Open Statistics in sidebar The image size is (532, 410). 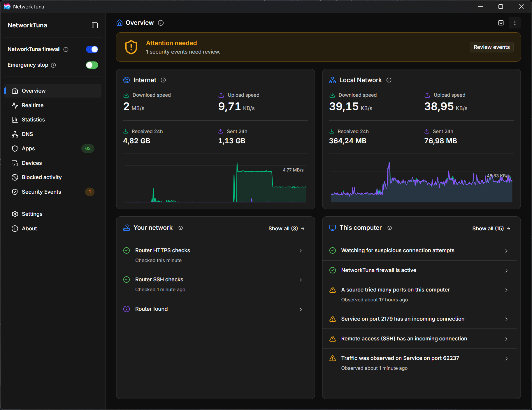[53, 120]
